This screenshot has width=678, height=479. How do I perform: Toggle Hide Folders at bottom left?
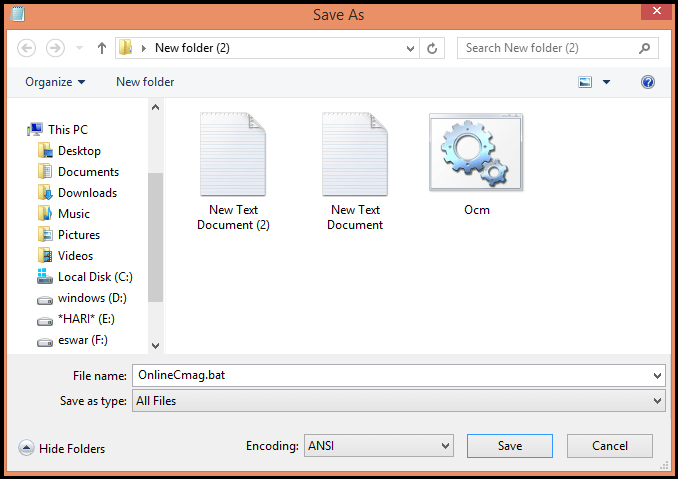tap(62, 449)
